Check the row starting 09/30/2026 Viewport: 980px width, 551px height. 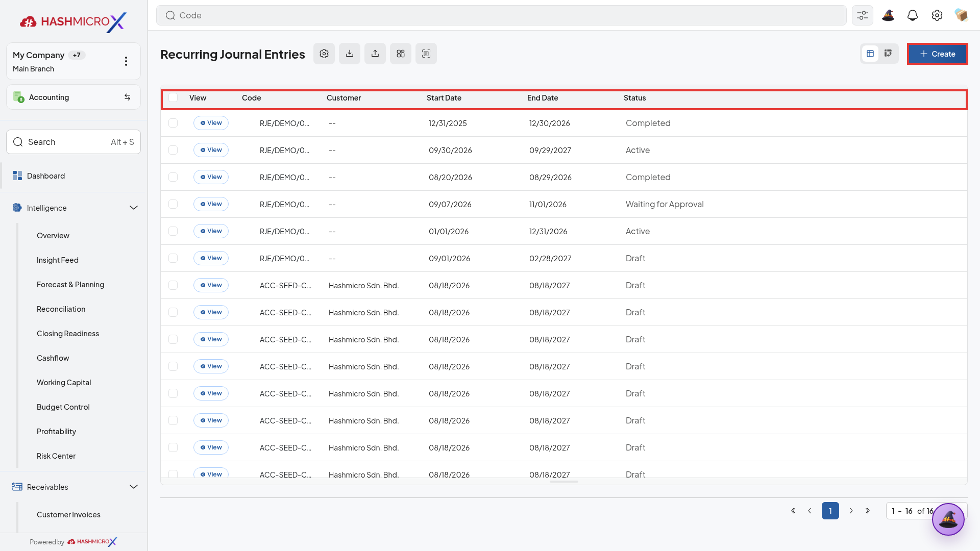click(x=173, y=150)
